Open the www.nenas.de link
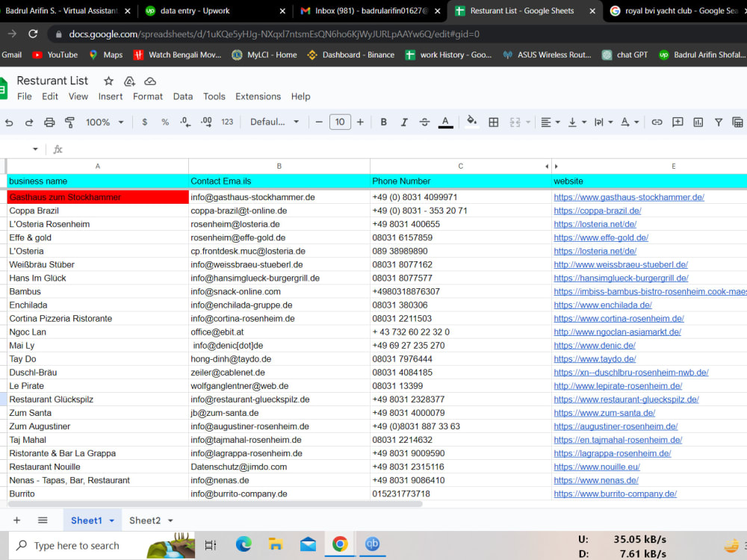747x560 pixels. (596, 480)
